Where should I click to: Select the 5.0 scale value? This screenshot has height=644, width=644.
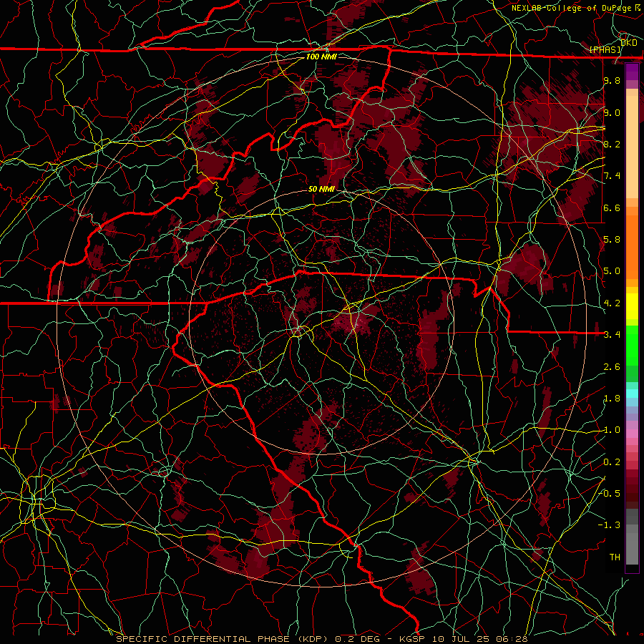point(612,271)
